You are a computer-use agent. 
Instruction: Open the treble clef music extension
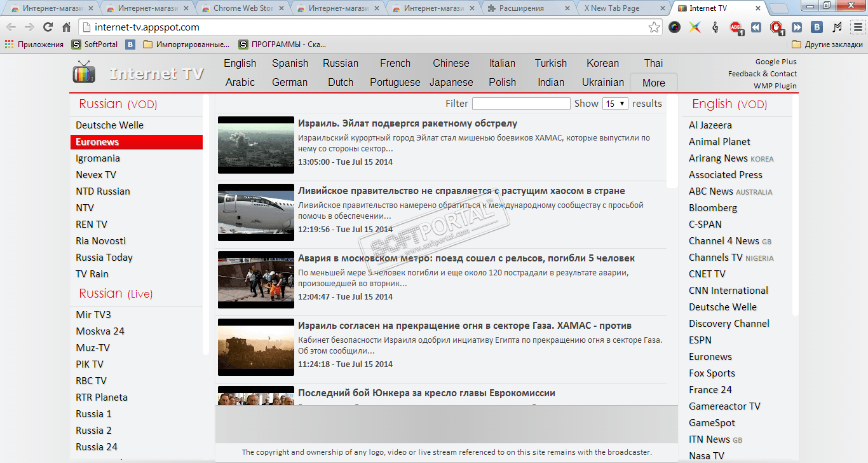[x=715, y=27]
